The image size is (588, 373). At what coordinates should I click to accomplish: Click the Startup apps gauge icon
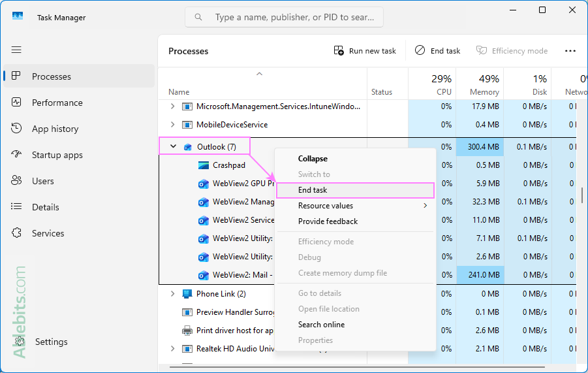click(16, 154)
